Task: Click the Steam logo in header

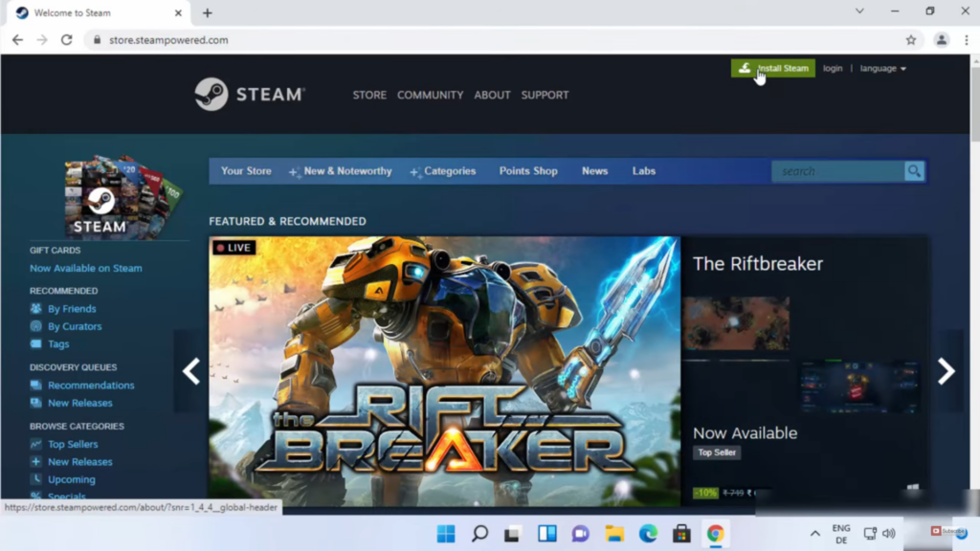Action: click(x=249, y=95)
